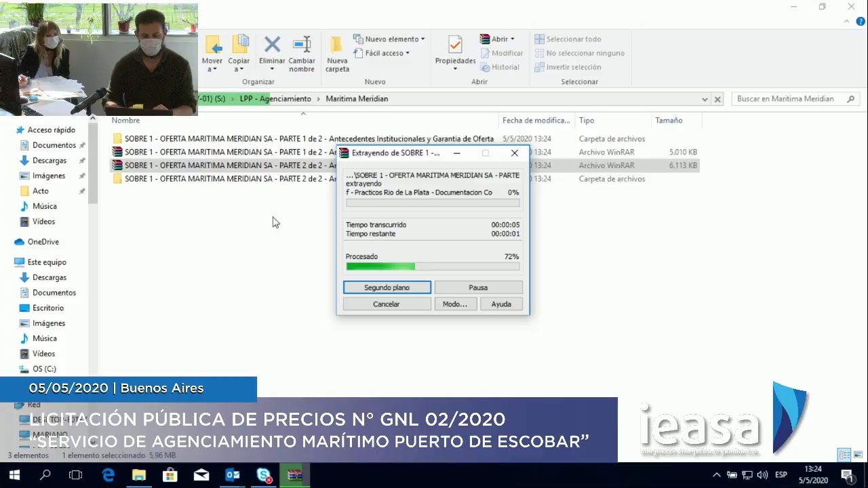Viewport: 868px width, 488px height.
Task: Click Invertir selección
Action: point(568,67)
